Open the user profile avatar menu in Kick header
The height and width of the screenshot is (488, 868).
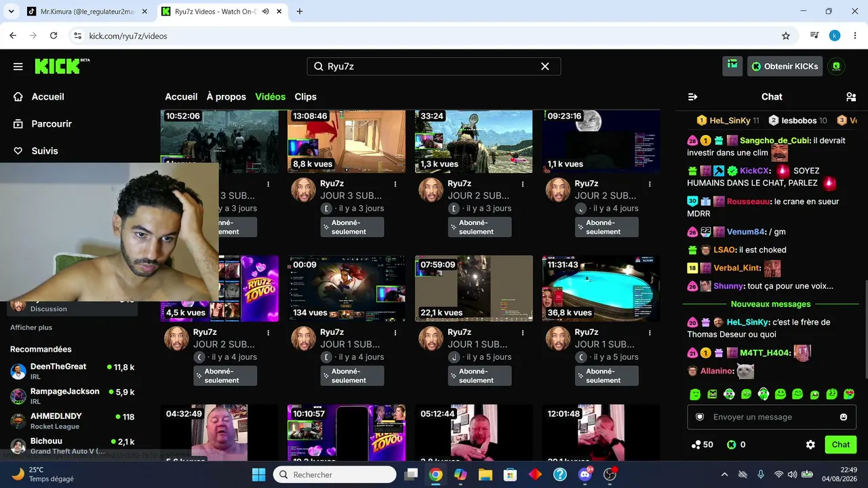pyautogui.click(x=836, y=66)
